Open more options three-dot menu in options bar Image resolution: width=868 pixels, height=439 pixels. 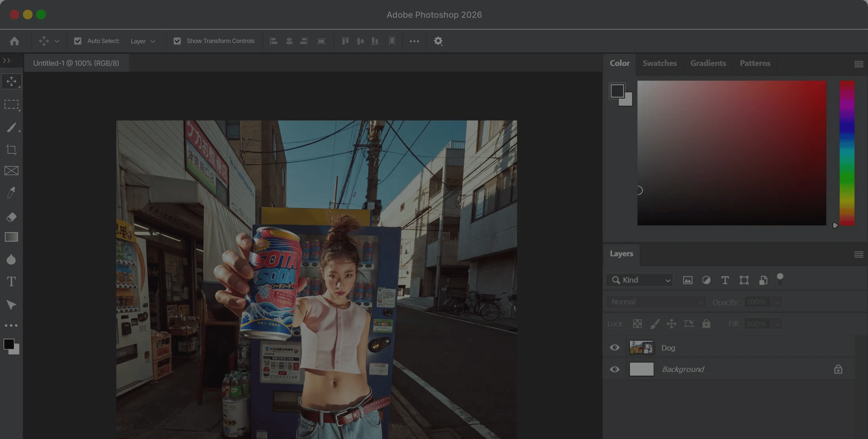pyautogui.click(x=415, y=41)
